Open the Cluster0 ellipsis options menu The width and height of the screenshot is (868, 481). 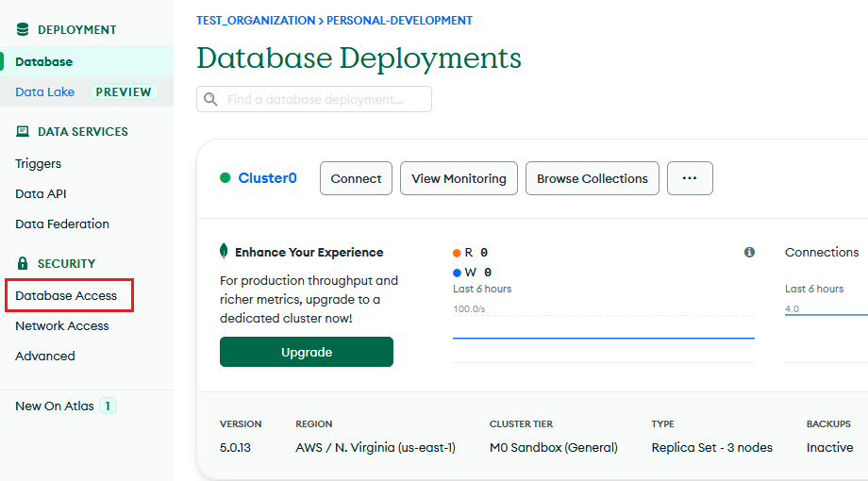pos(690,178)
